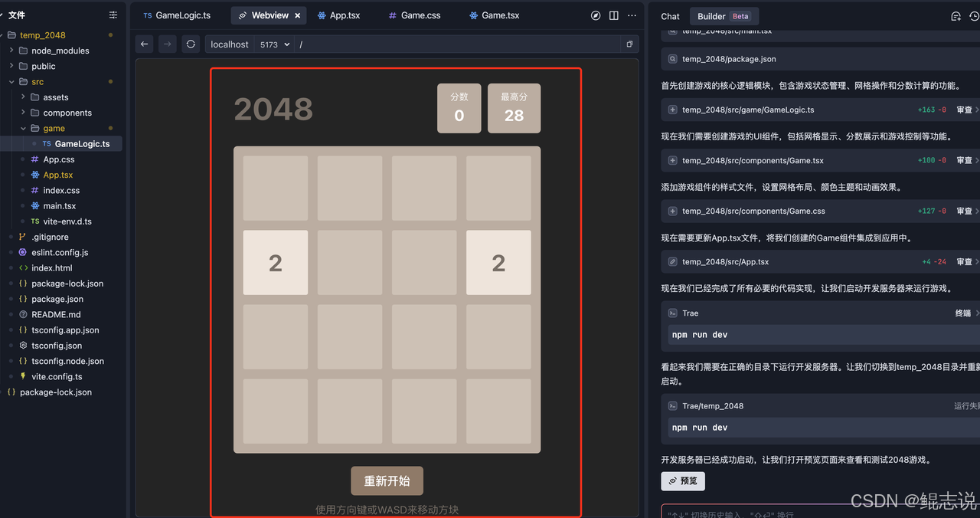The image size is (980, 518).
Task: Reload the webview page
Action: [191, 44]
